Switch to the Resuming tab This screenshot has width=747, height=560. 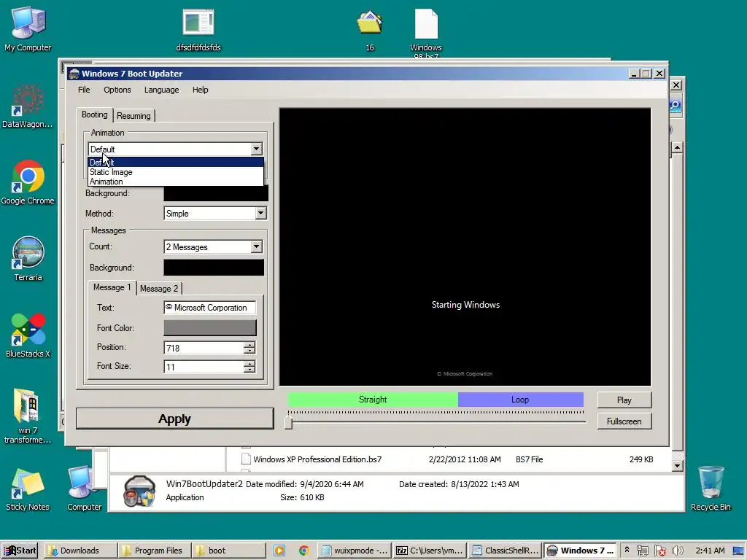pyautogui.click(x=134, y=116)
